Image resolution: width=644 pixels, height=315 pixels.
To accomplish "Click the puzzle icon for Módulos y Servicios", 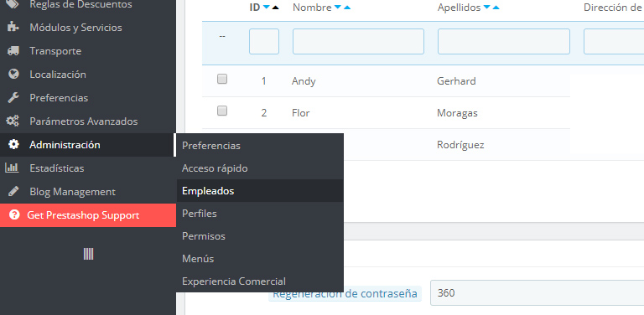I will click(x=13, y=28).
